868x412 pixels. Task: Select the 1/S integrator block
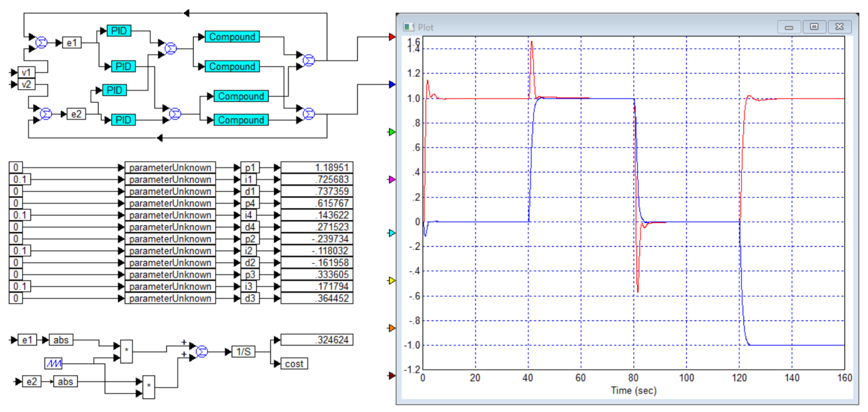[243, 352]
